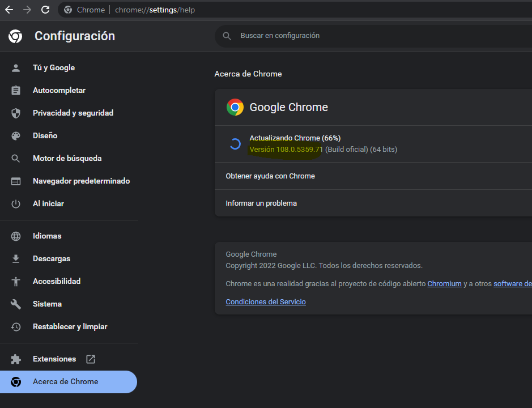Click the update progress spinner
The image size is (532, 408).
pyautogui.click(x=235, y=143)
